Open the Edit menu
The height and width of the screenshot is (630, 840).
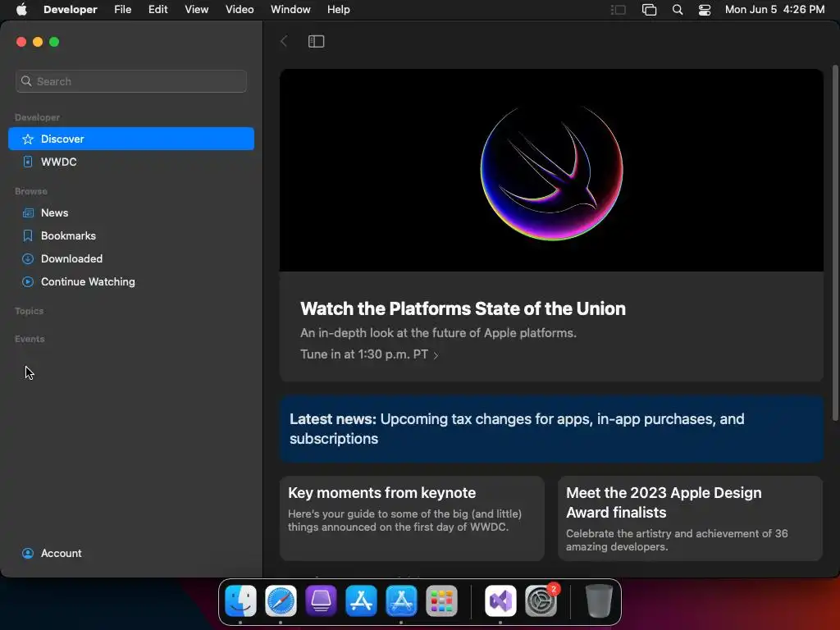[158, 10]
